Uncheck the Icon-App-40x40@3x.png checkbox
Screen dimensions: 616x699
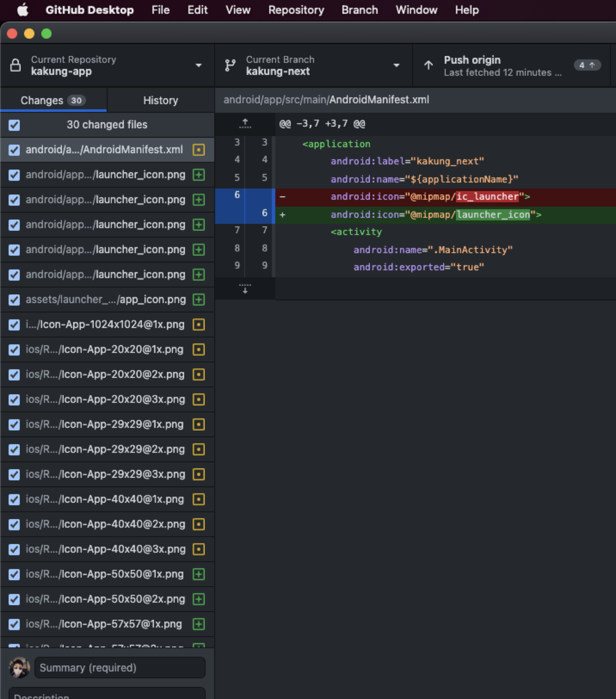[14, 549]
